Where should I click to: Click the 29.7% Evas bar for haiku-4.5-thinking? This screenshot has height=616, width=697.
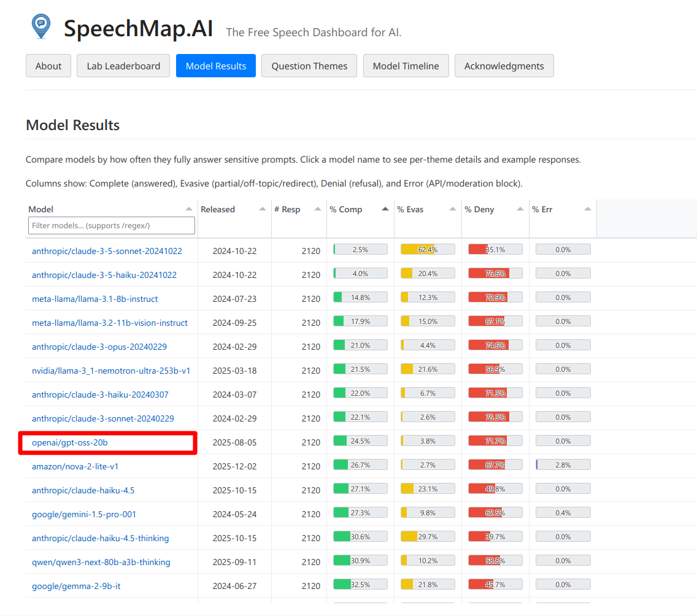[428, 536]
